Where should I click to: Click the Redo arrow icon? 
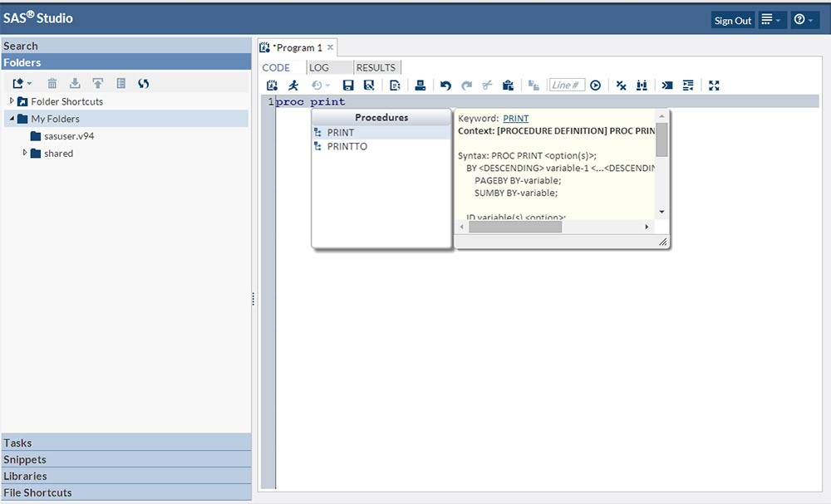tap(466, 86)
